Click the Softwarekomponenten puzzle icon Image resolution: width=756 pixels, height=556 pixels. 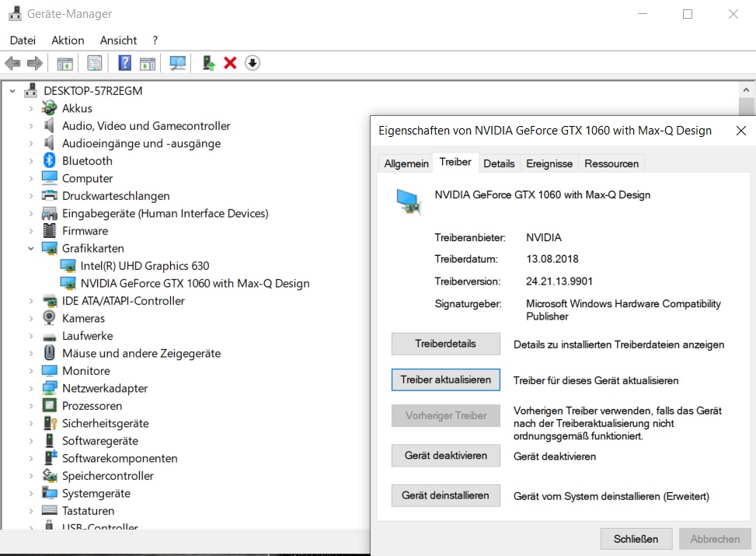(x=51, y=458)
